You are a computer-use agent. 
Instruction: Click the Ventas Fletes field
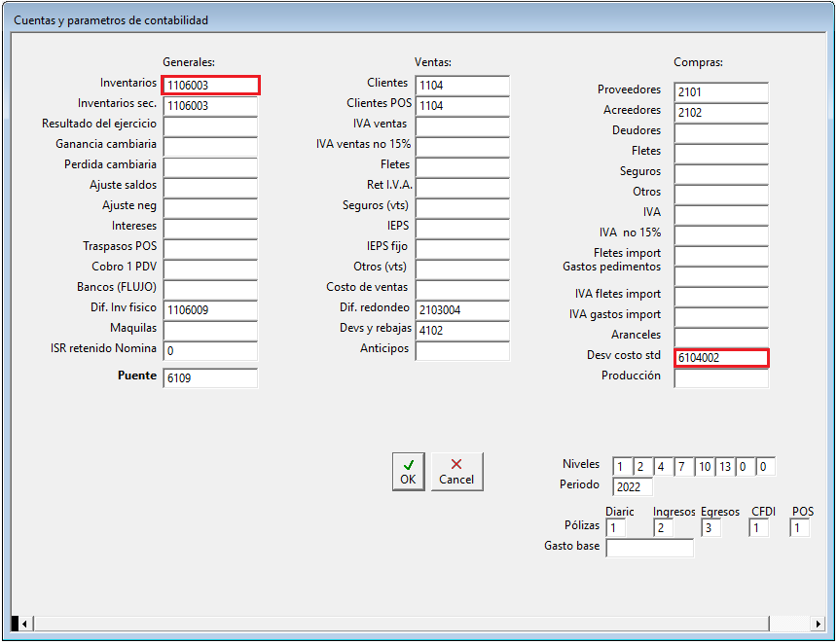coord(463,167)
